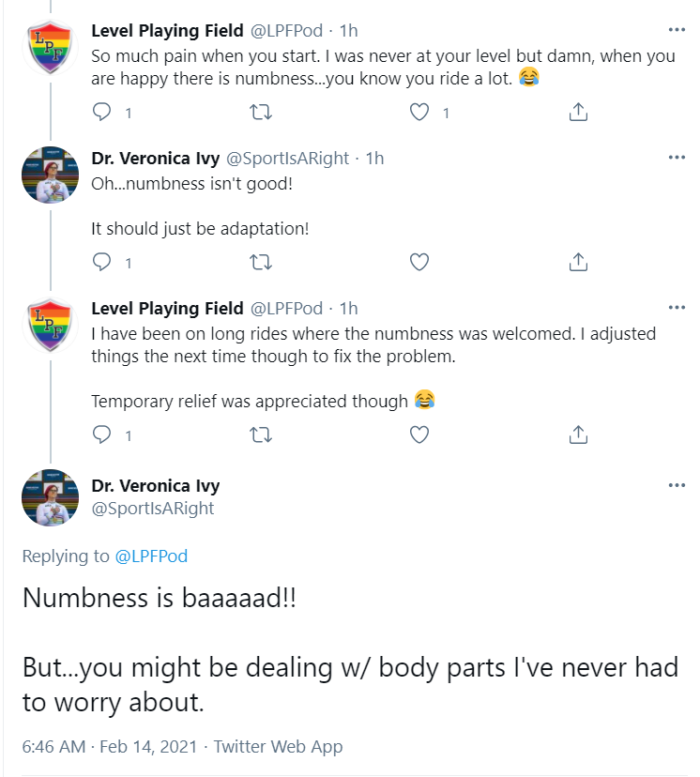Image resolution: width=700 pixels, height=777 pixels.
Task: View Dr. Veronica Ivy avatar on main tweet
Action: click(x=50, y=497)
